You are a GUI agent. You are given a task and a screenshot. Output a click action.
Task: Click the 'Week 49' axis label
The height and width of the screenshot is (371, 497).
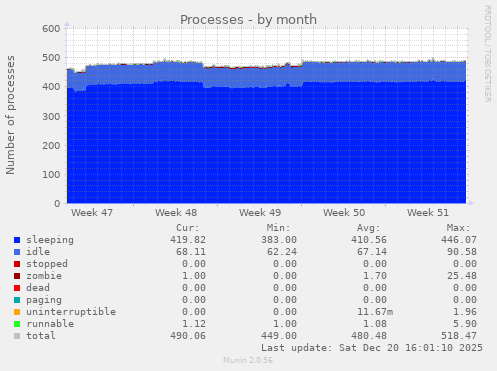pos(260,213)
